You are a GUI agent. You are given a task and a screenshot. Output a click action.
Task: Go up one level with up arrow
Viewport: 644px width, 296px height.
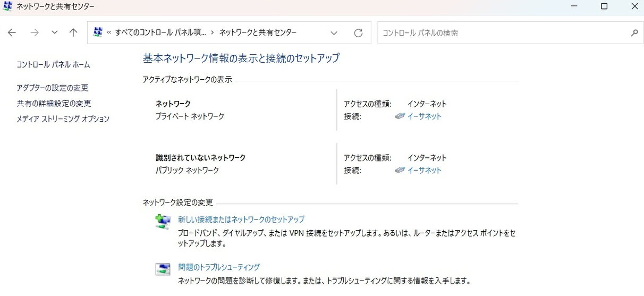coord(73,32)
